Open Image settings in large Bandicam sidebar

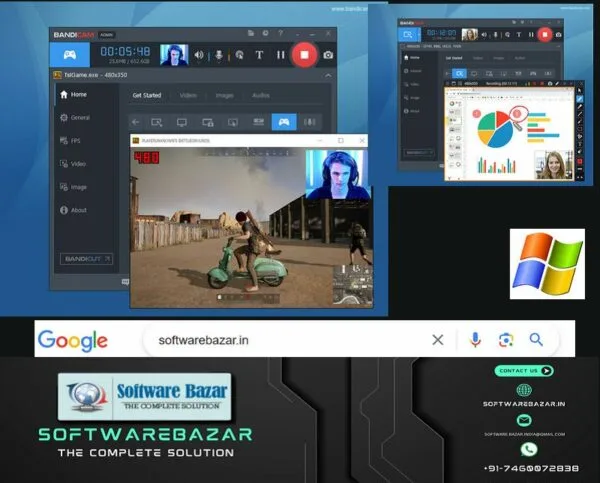[73, 187]
